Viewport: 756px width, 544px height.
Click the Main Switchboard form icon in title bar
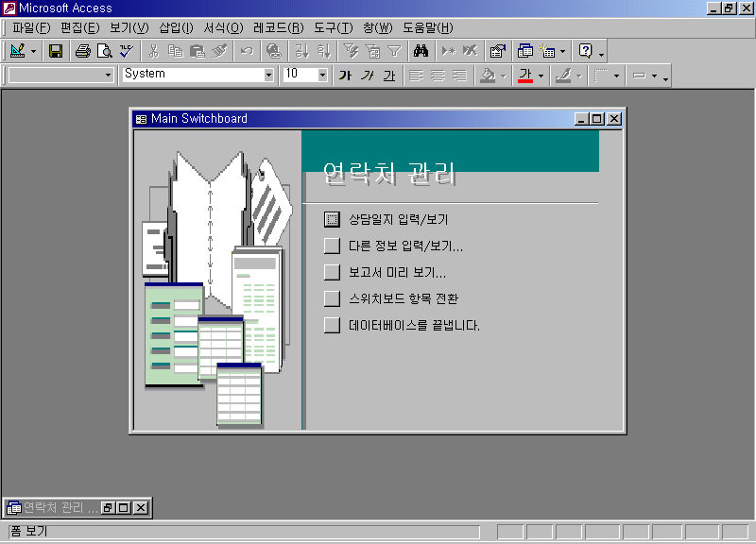[x=141, y=119]
